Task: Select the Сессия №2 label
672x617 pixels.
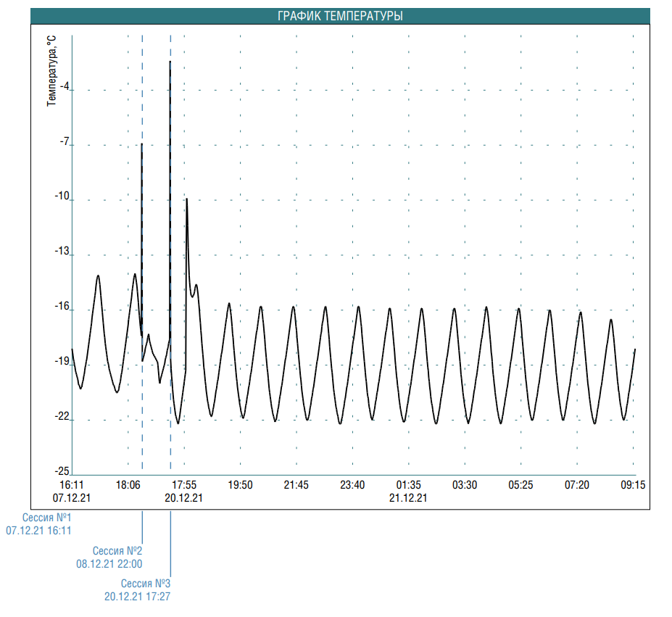Action: tap(117, 551)
